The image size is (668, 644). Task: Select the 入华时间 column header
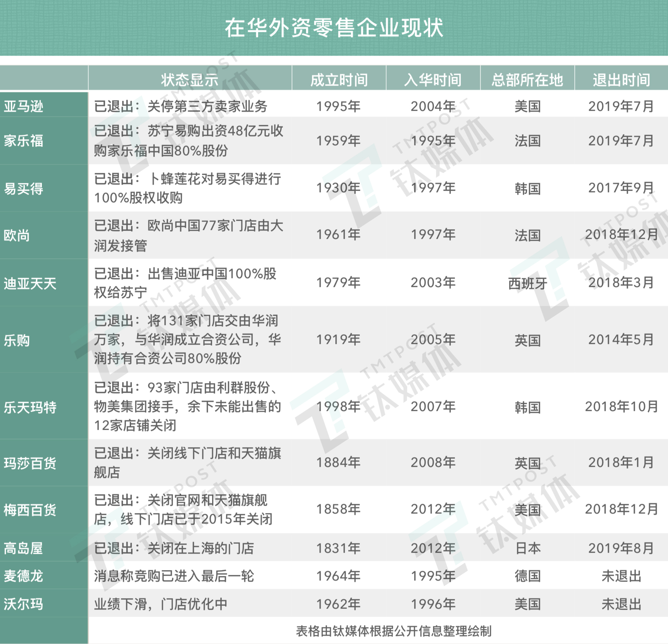pyautogui.click(x=433, y=80)
